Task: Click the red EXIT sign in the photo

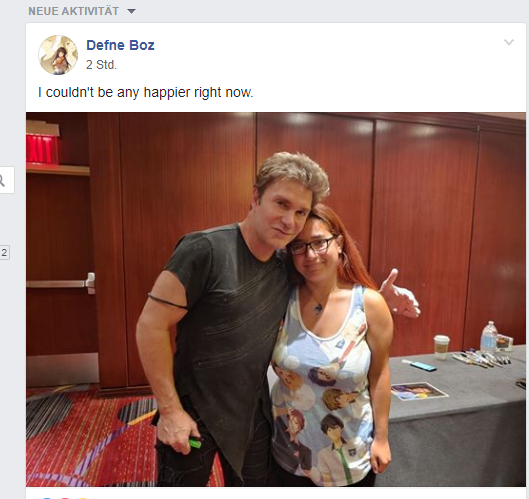Action: (41, 149)
